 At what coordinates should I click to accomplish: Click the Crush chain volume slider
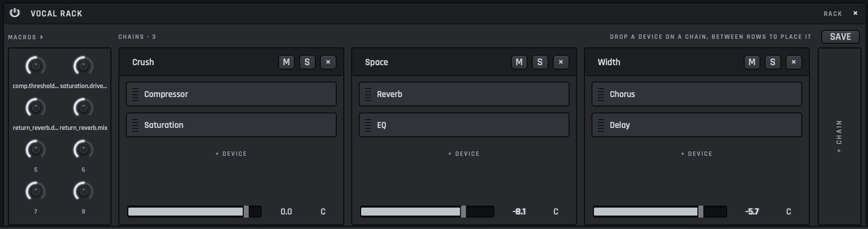click(x=194, y=212)
